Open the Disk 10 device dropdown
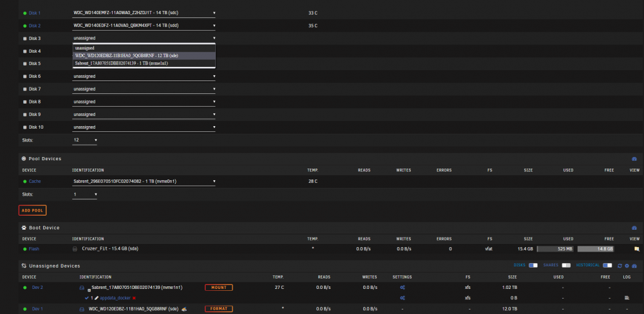Screen dimensions: 644x314 144,127
